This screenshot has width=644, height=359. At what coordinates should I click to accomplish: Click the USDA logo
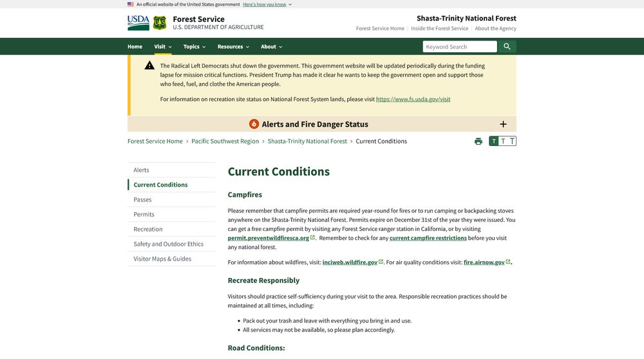(x=138, y=23)
